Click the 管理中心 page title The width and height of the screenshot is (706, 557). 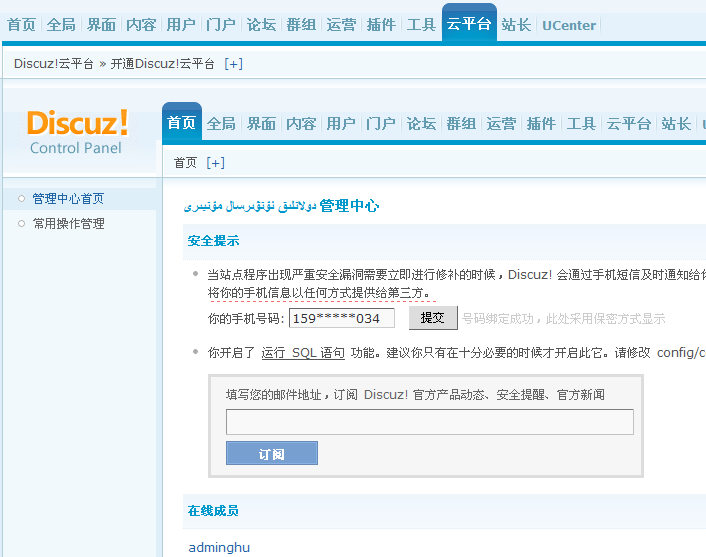tap(349, 206)
